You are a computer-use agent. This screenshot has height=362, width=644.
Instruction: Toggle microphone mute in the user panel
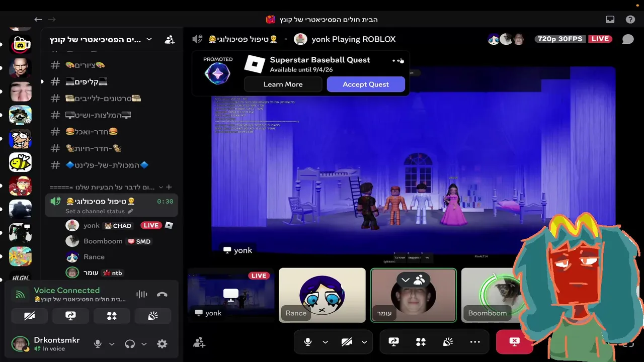pos(98,344)
